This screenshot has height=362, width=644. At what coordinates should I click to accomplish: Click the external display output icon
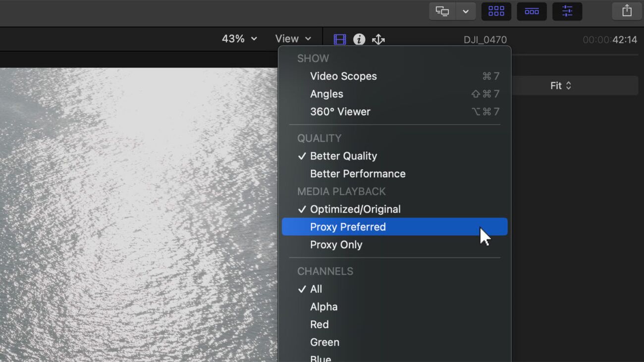coord(442,10)
